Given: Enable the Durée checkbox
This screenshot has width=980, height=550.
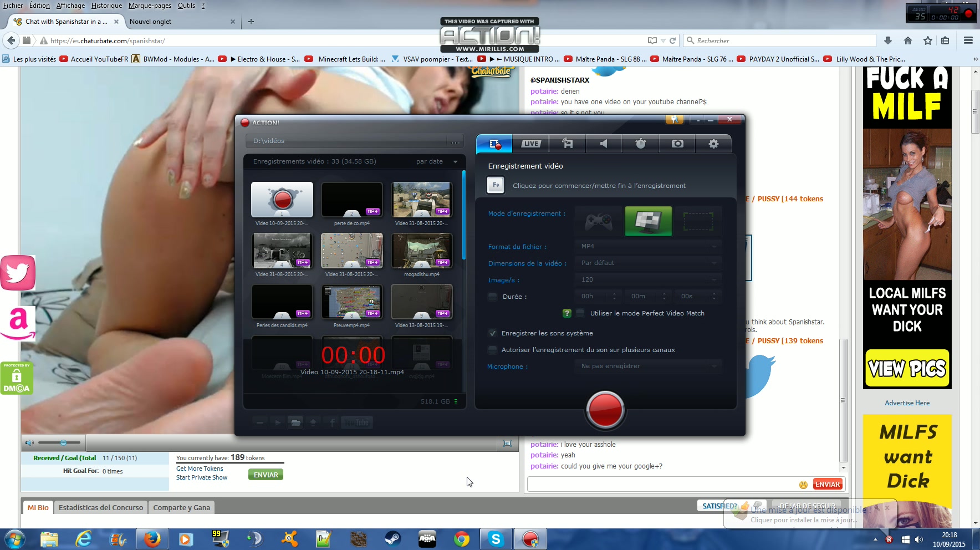Looking at the screenshot, I should click(492, 297).
